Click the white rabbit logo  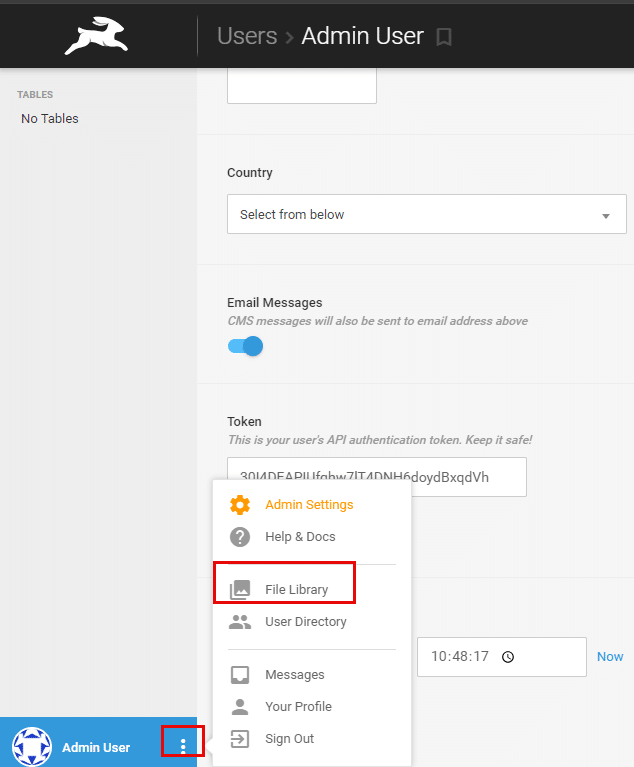coord(96,36)
